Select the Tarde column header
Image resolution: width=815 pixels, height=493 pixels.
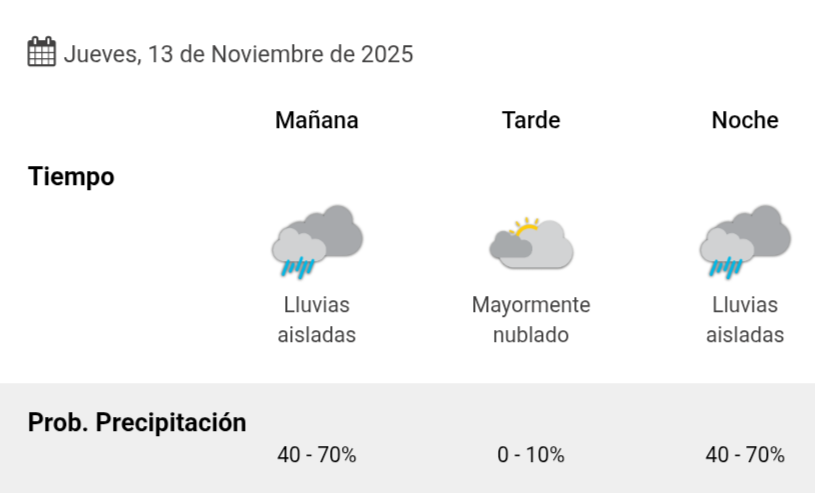click(531, 121)
